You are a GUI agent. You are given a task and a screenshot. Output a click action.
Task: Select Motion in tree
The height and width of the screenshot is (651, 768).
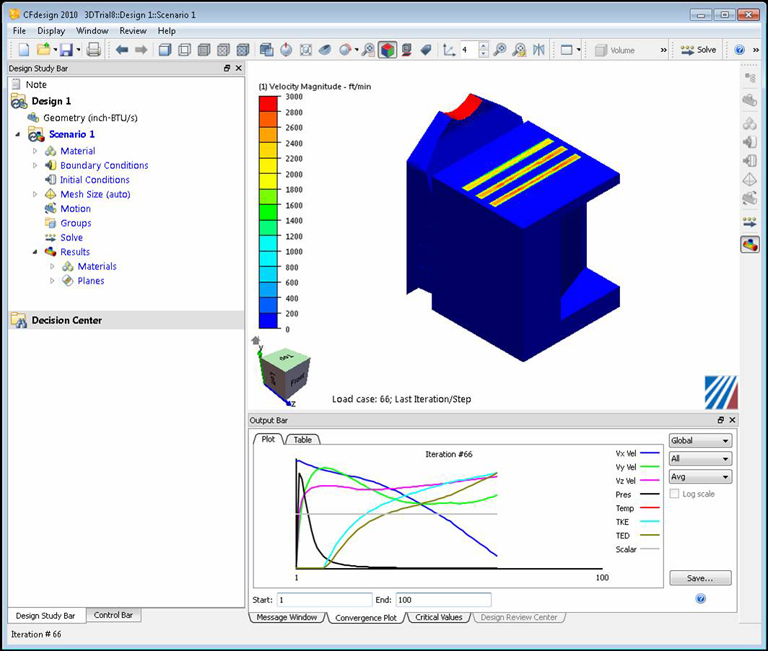75,209
